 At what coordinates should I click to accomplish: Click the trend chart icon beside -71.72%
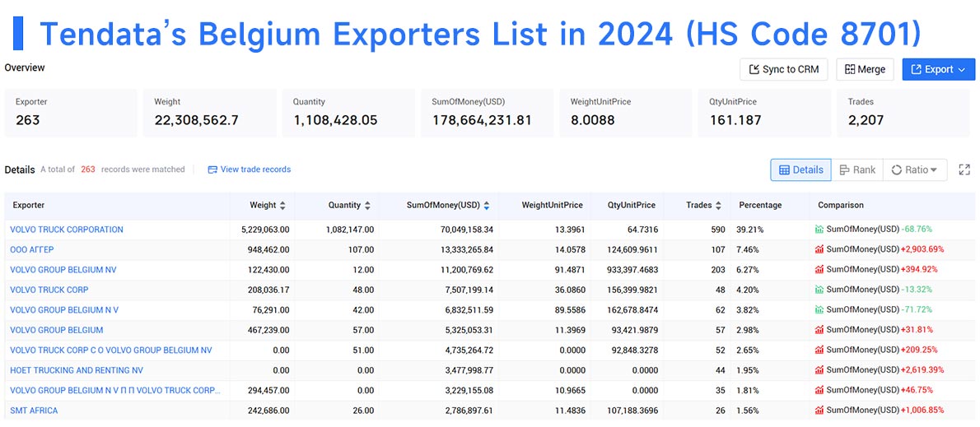coord(819,309)
